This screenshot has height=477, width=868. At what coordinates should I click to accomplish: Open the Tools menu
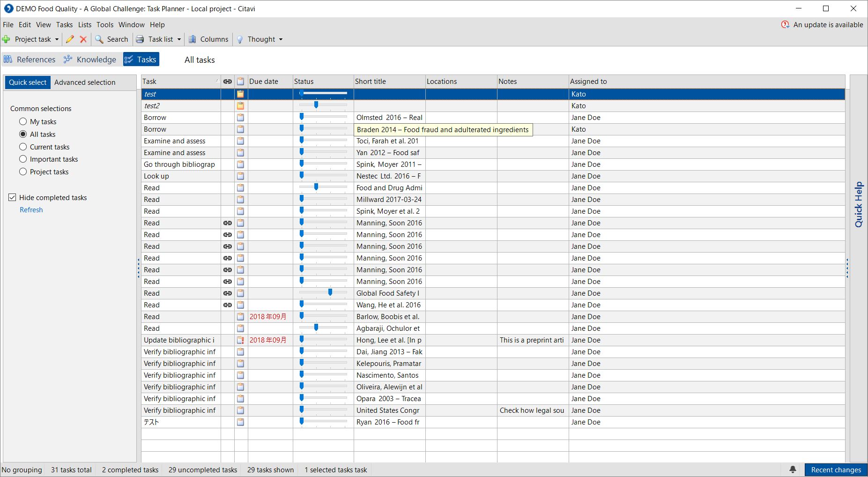105,25
